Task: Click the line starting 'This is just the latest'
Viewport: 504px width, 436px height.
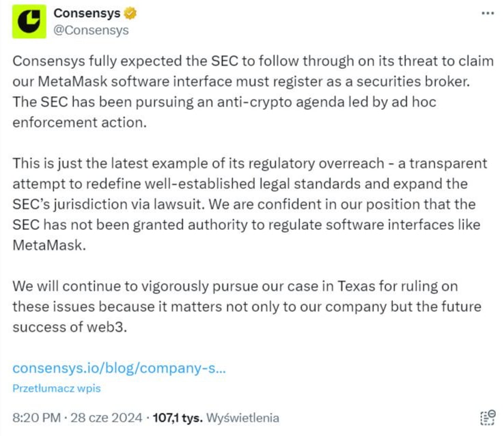Action: tap(250, 164)
